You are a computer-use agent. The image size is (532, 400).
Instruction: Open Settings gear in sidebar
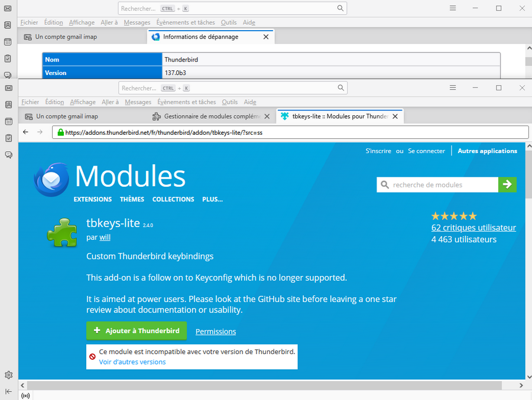pos(8,375)
